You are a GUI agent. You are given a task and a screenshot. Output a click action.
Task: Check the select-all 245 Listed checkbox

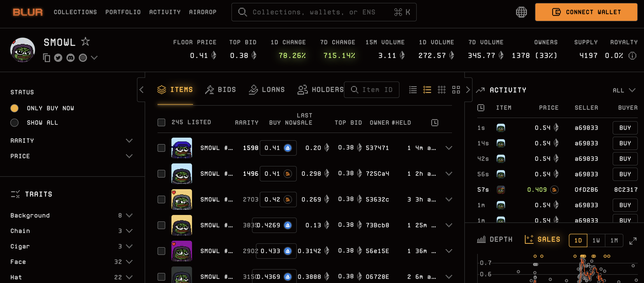point(161,122)
